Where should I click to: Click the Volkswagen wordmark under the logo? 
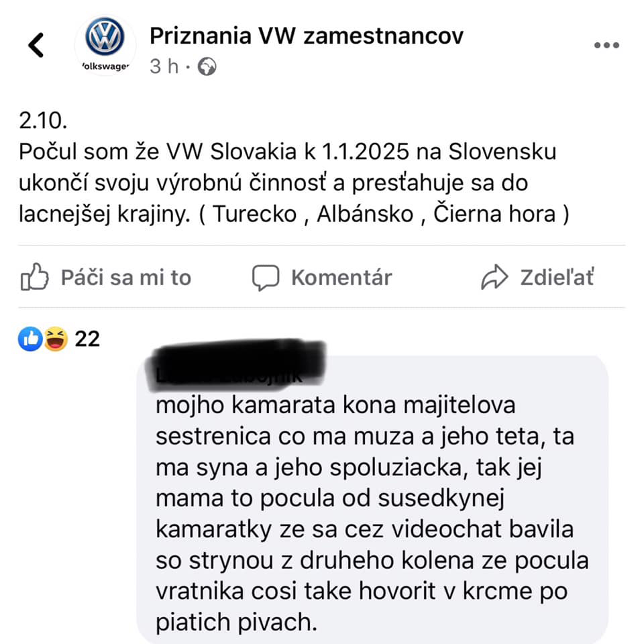(x=105, y=66)
